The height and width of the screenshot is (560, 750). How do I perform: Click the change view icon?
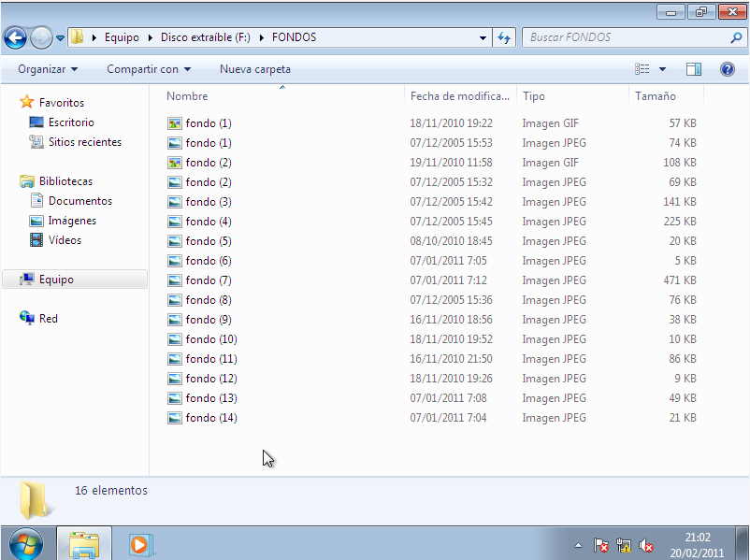click(642, 69)
